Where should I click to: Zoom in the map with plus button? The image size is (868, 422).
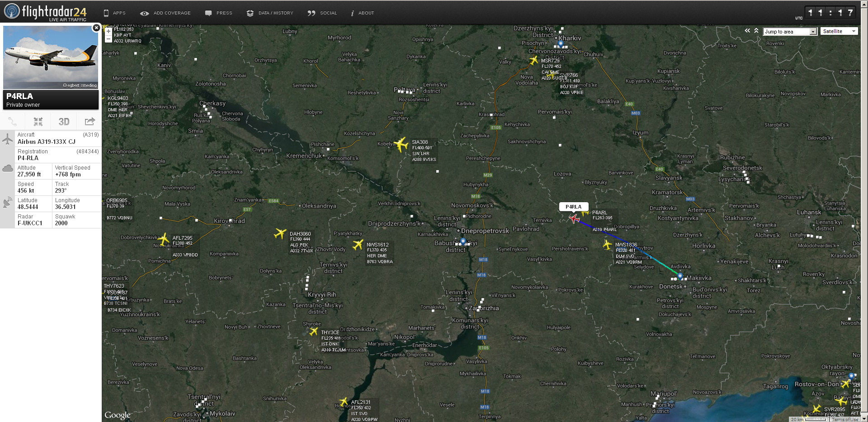[108, 32]
